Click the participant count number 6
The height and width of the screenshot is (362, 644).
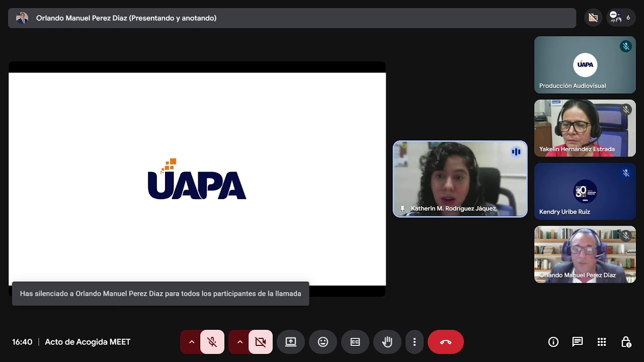point(628,18)
